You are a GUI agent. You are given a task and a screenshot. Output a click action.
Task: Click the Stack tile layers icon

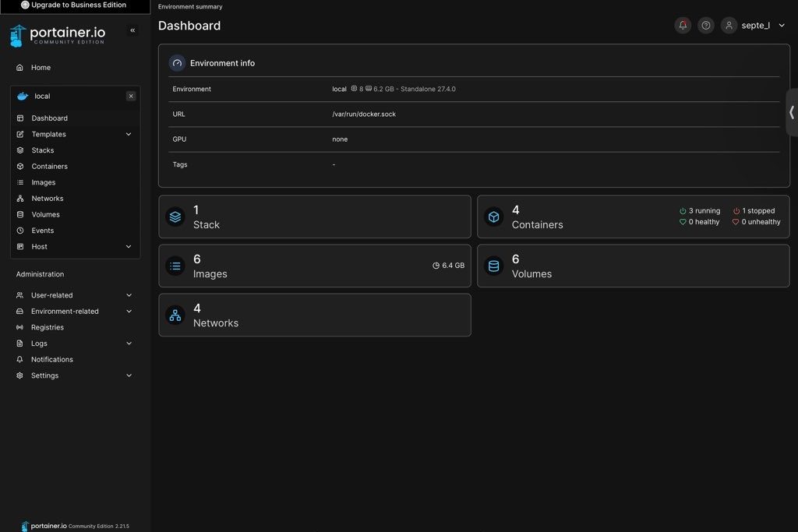coord(175,217)
